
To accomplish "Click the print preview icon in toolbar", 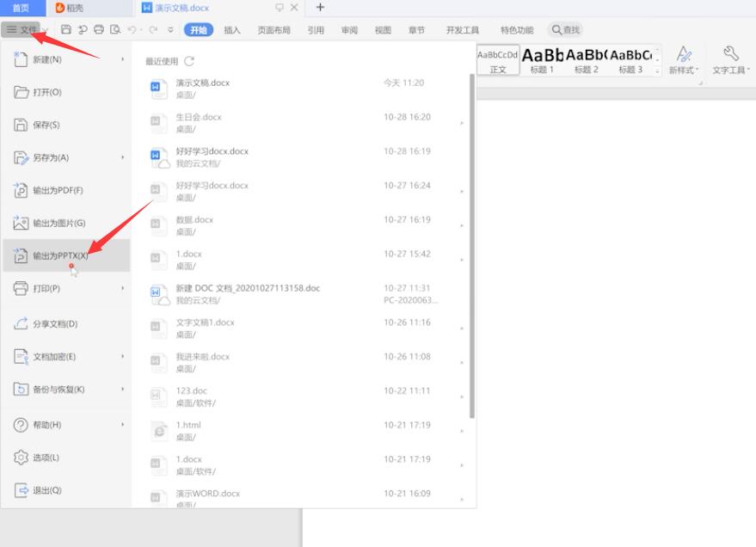I will coord(115,30).
